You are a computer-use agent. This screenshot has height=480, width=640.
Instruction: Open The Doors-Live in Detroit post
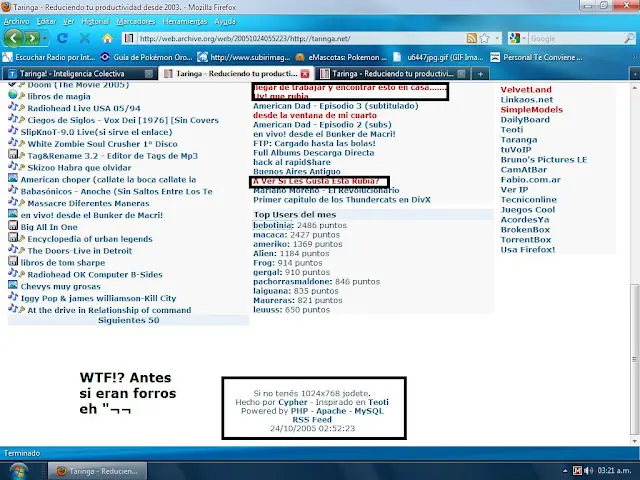click(80, 251)
